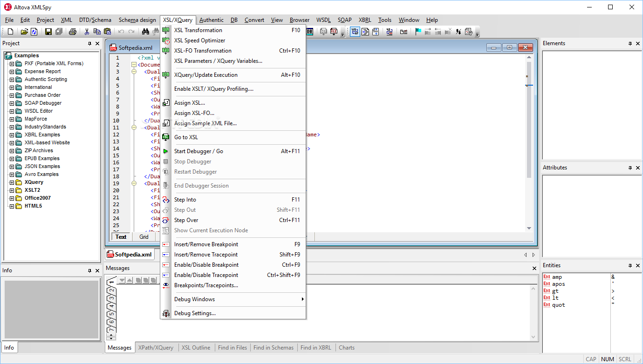643x364 pixels.
Task: Open Debug Settings from the menu
Action: [233, 313]
